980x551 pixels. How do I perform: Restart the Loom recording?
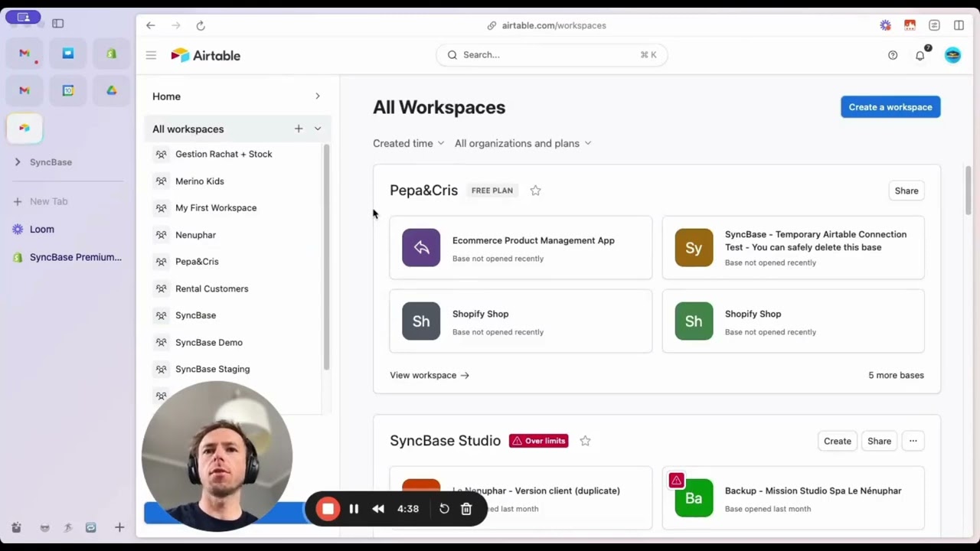click(444, 509)
